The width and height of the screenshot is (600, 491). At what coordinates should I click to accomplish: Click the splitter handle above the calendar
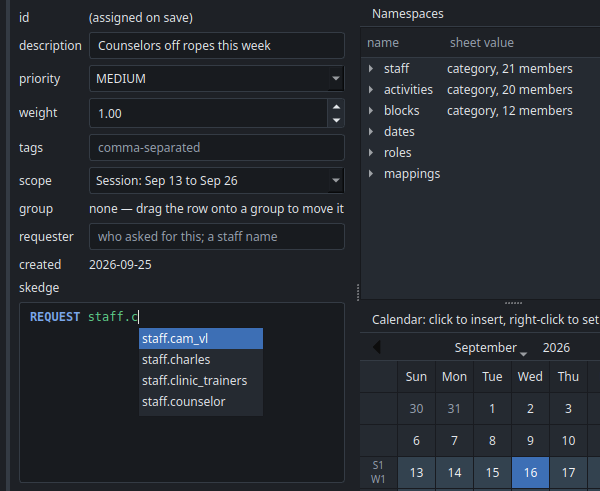(513, 303)
